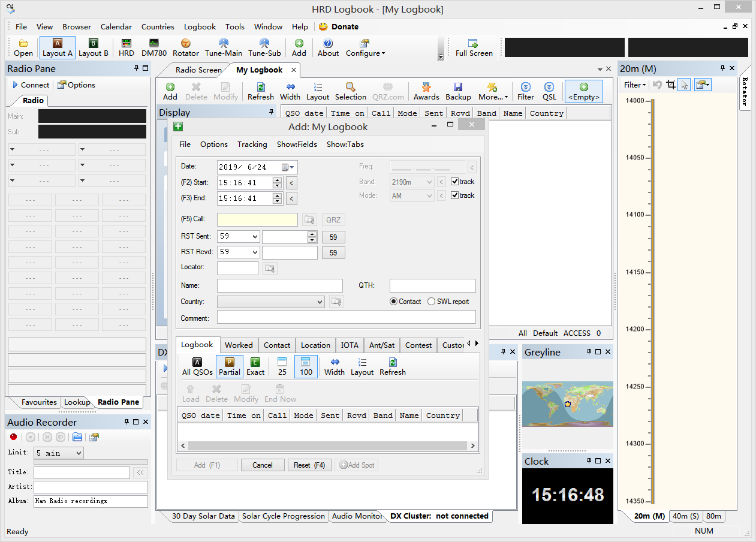Open the Rotator tool
This screenshot has width=756, height=542.
(186, 48)
